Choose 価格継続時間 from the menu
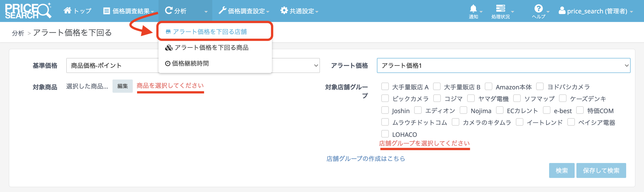 point(190,63)
